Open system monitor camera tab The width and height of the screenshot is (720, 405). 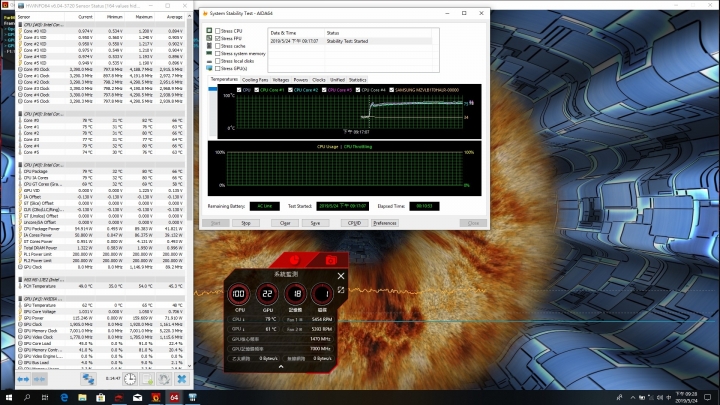click(x=331, y=261)
